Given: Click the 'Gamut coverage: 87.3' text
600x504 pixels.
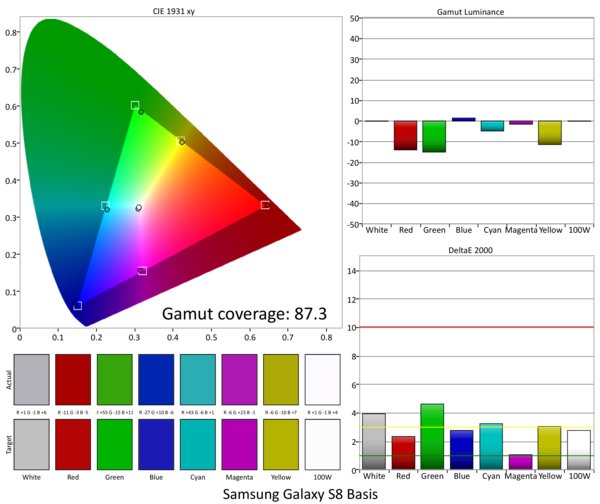Looking at the screenshot, I should click(244, 314).
